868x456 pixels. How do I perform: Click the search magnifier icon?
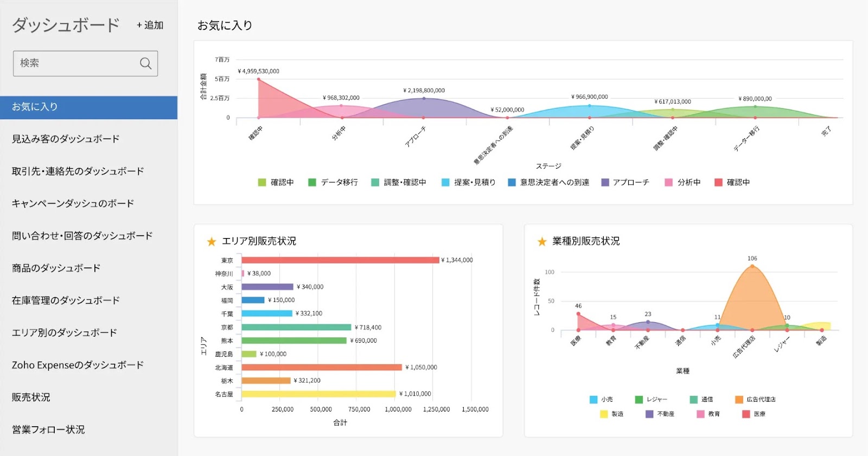[x=145, y=63]
